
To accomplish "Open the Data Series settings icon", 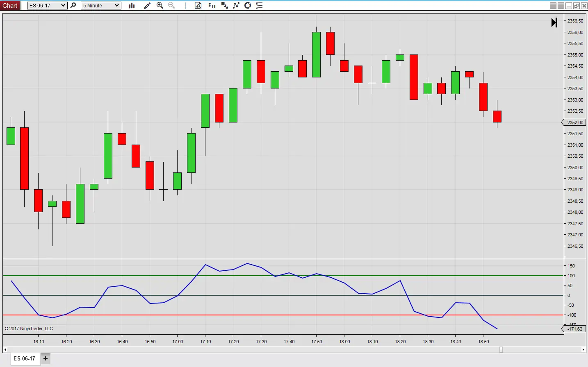I will pyautogui.click(x=212, y=5).
